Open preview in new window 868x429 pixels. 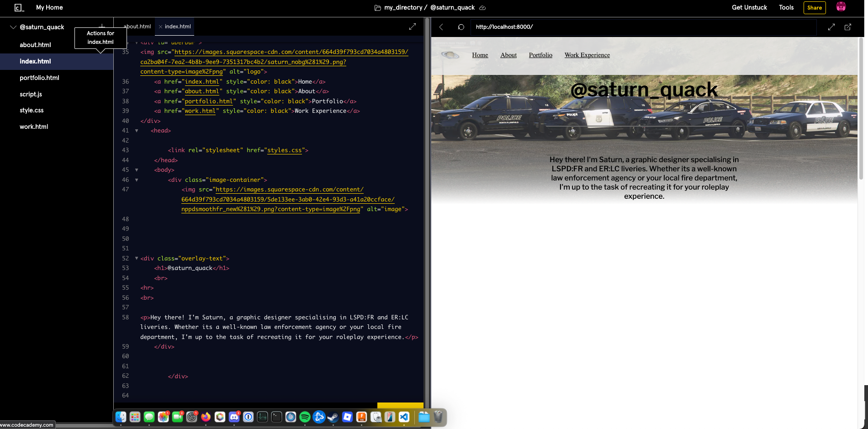pyautogui.click(x=848, y=27)
